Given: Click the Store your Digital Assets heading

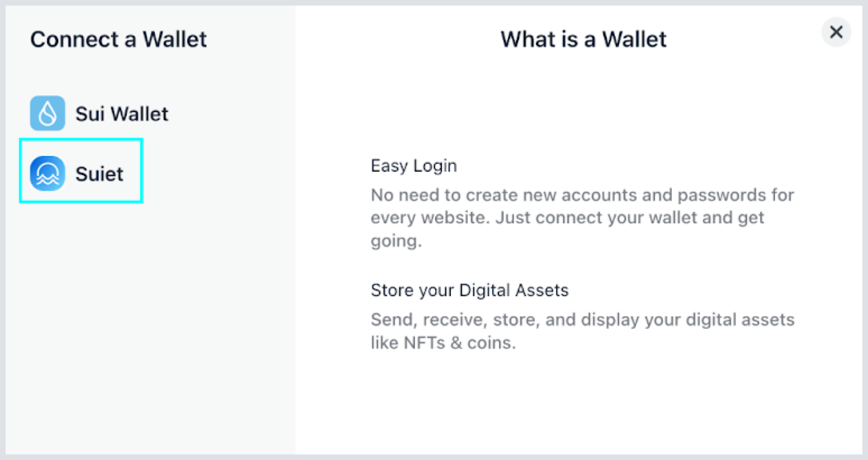Looking at the screenshot, I should pos(470,290).
